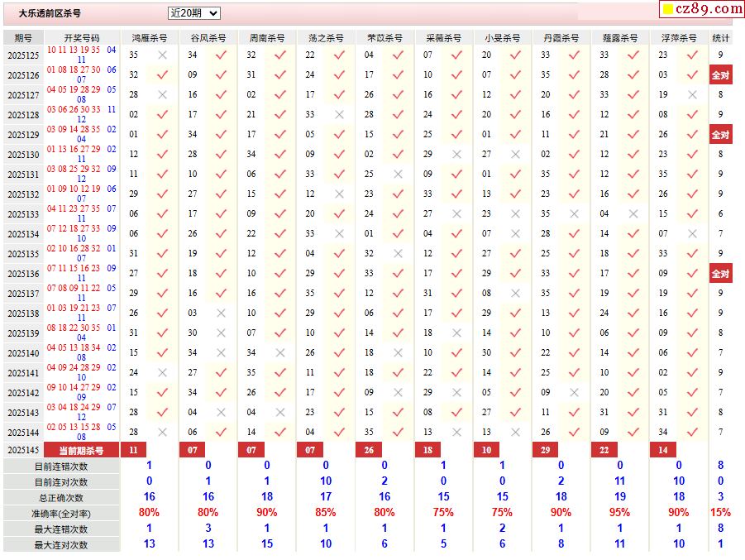Click the 全对 badge in row 2025129
The height and width of the screenshot is (560, 745).
720,135
